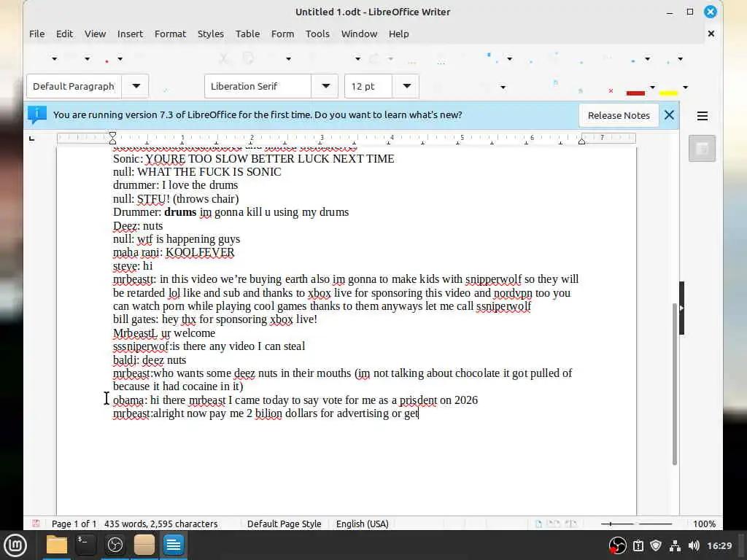Open the Paste options dropdown arrow
The image size is (747, 560).
click(x=288, y=58)
